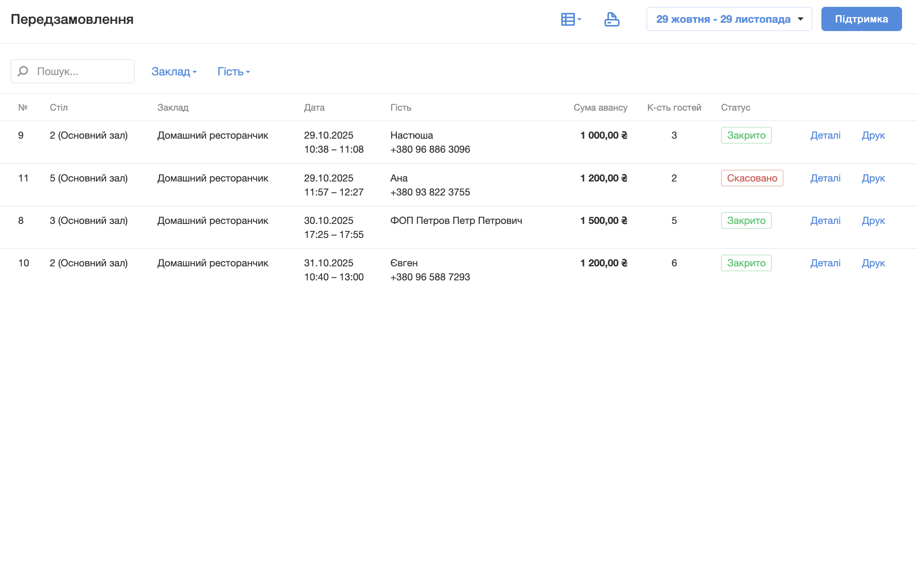Click the Дата column header
The image size is (921, 588).
314,108
